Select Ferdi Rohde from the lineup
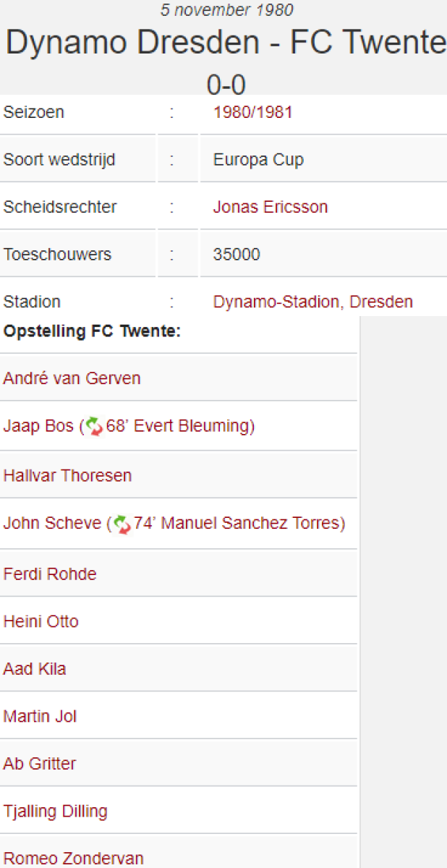 coord(50,574)
